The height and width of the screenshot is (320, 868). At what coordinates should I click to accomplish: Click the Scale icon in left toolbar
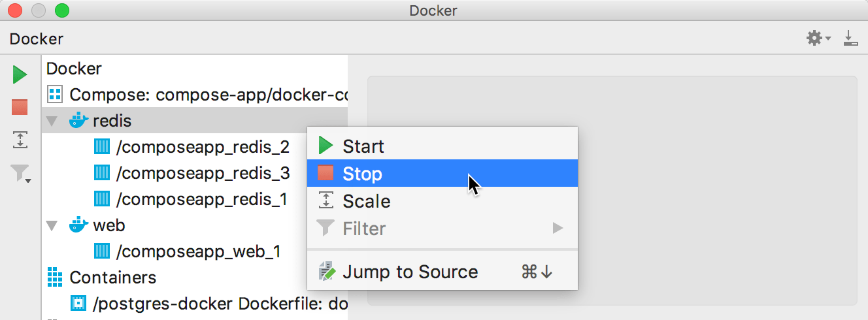point(20,139)
